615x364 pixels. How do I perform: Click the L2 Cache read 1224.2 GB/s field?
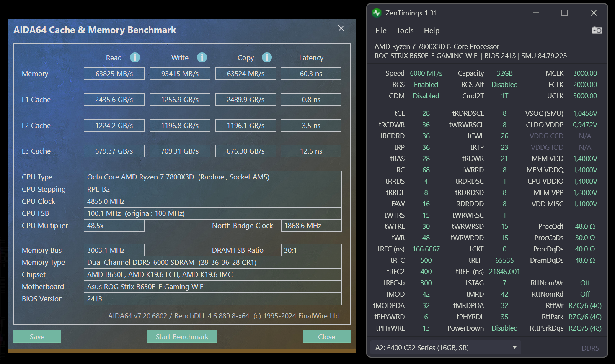(114, 126)
